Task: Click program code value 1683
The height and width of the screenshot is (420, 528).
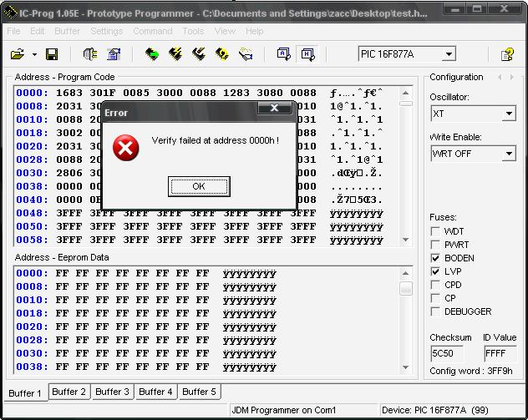Action: 69,93
